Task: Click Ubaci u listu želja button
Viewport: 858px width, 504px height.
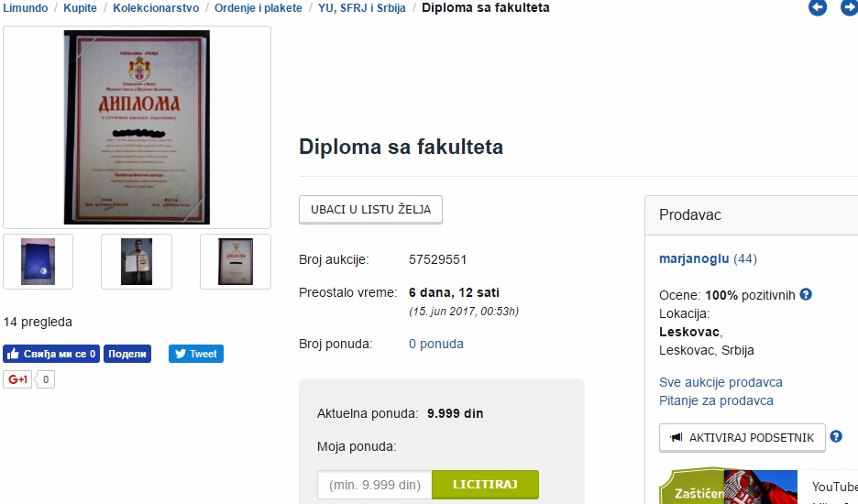Action: (370, 210)
